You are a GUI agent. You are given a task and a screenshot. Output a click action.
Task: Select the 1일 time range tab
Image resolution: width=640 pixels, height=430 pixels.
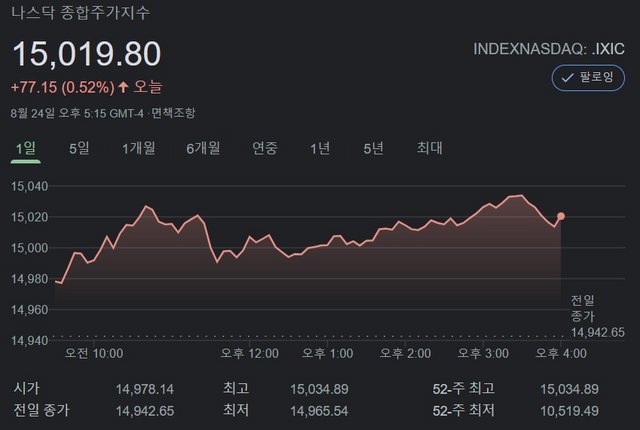pos(26,148)
